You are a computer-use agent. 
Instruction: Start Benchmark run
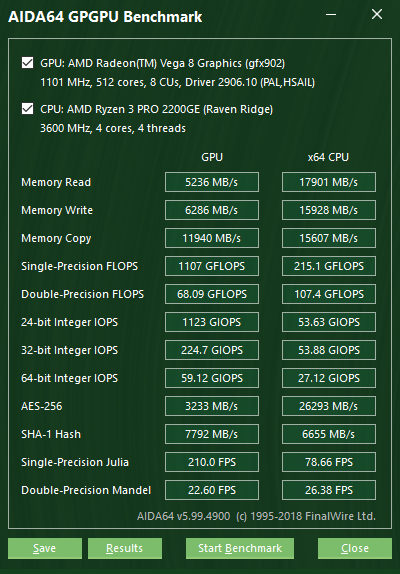[240, 548]
